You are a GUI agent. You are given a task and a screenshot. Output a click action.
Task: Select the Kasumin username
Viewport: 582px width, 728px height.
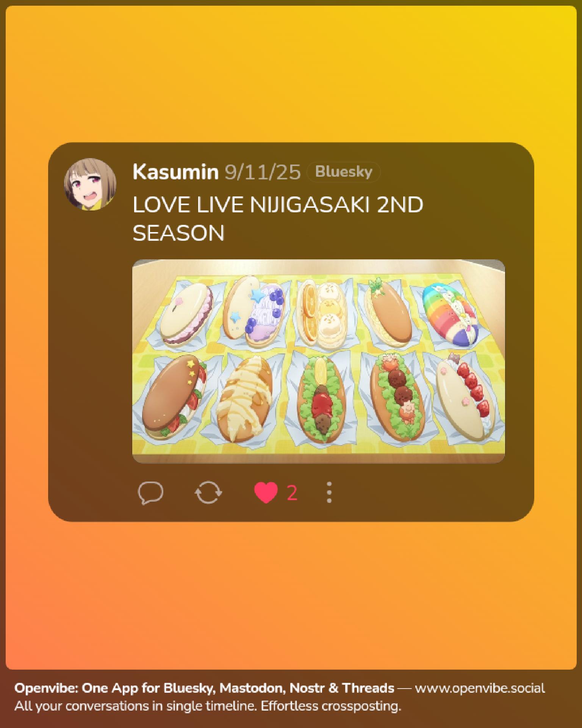175,172
